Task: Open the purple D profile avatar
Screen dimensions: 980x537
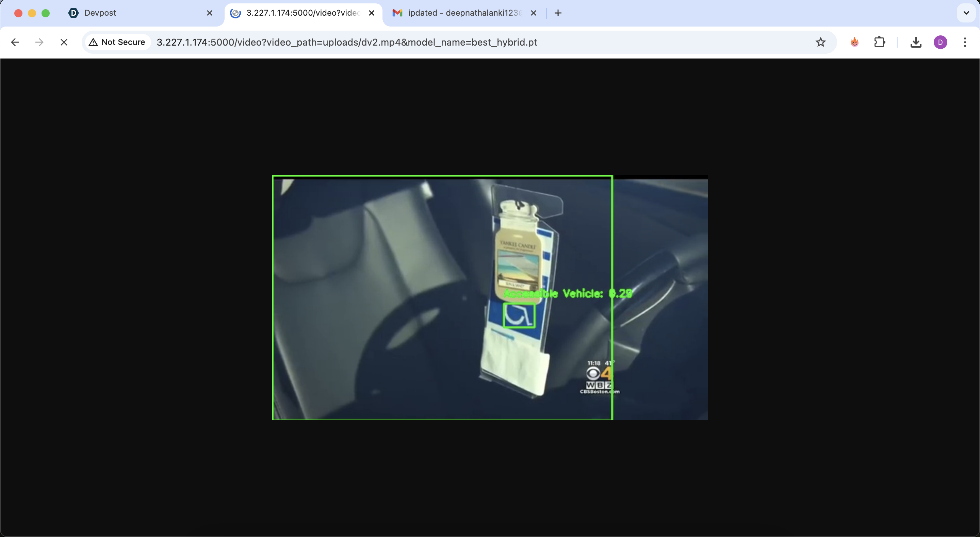Action: [x=941, y=42]
